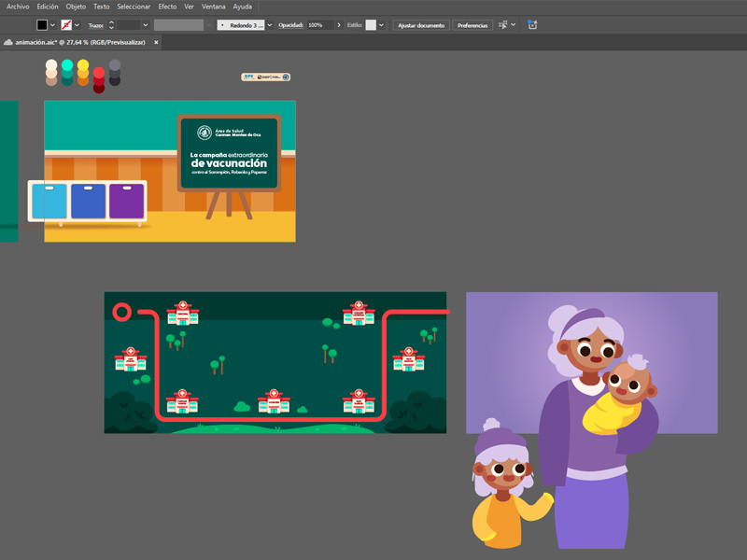Close the animación.aic document tab

click(156, 42)
